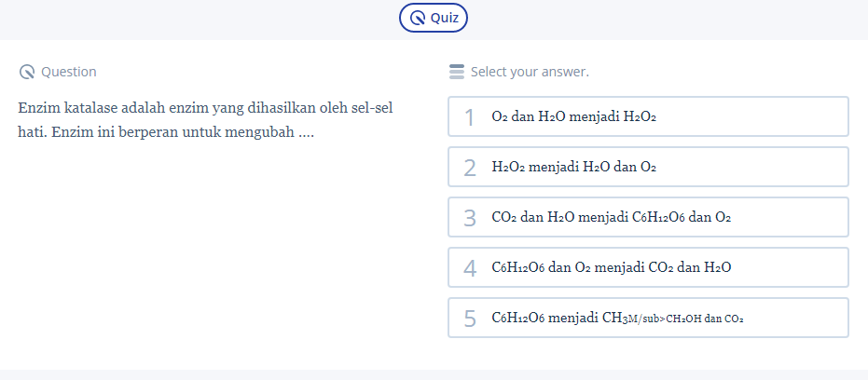Click the number 2 badge of the second option
868x380 pixels.
[x=470, y=168]
